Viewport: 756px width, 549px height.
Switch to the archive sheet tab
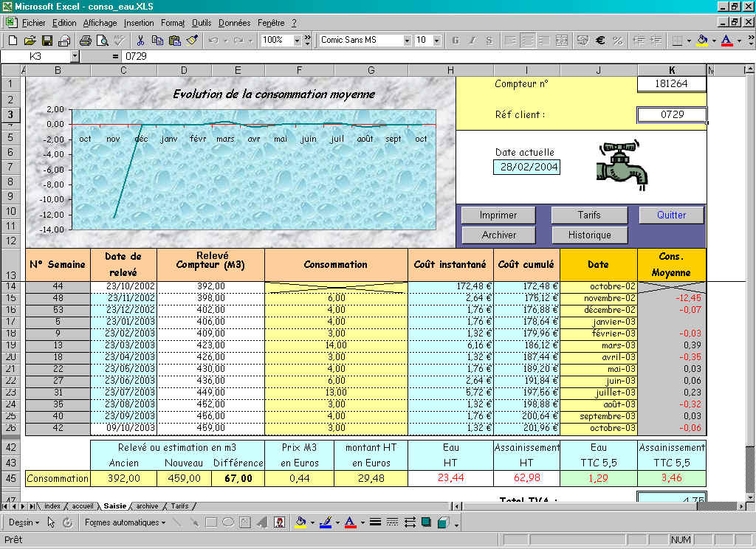(x=147, y=506)
